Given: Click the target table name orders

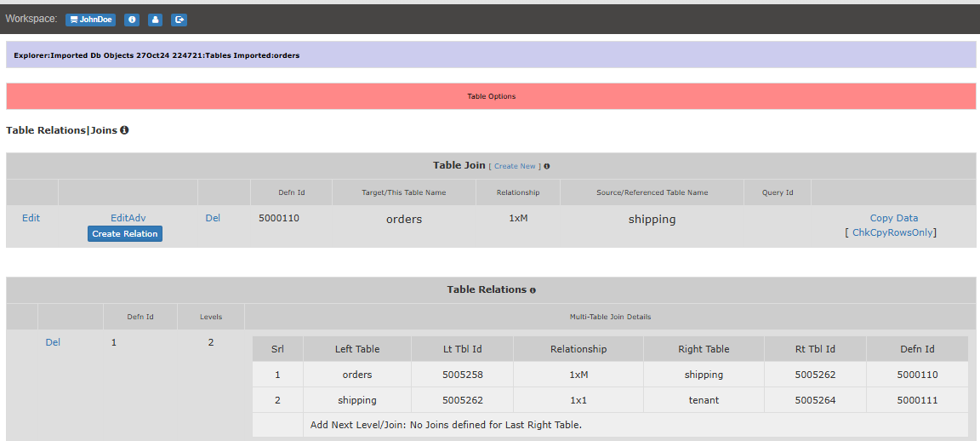Looking at the screenshot, I should pos(404,220).
